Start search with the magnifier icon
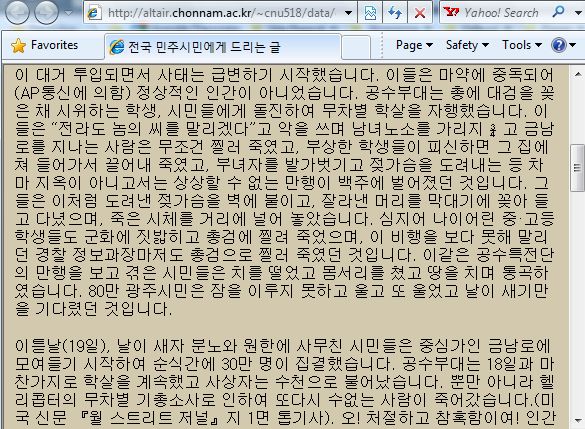585x429 pixels. click(x=558, y=12)
